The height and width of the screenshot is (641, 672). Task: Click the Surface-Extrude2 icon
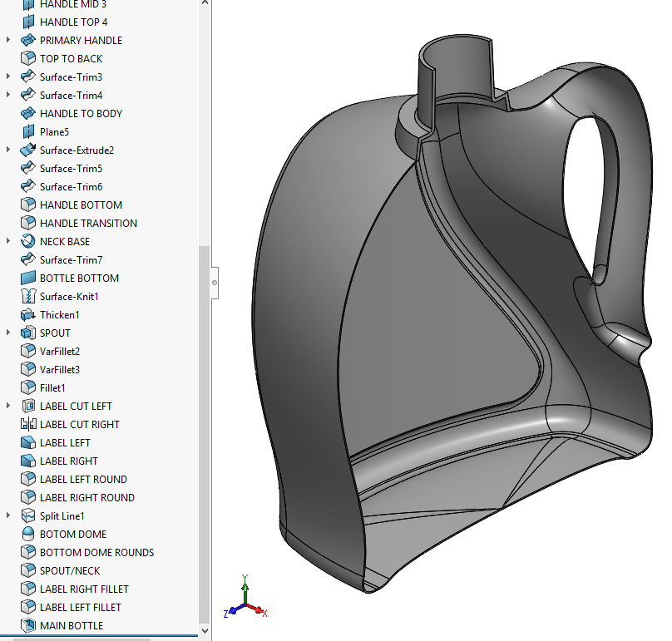point(27,150)
